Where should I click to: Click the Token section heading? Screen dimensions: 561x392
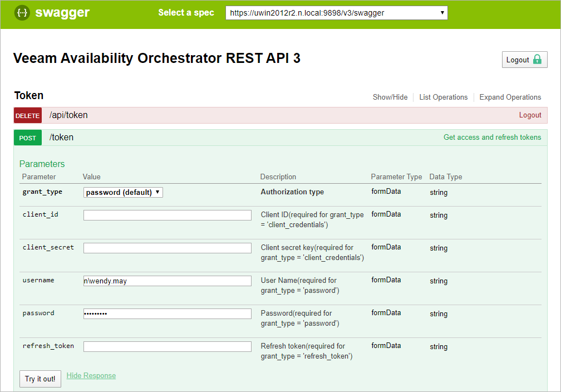(28, 95)
